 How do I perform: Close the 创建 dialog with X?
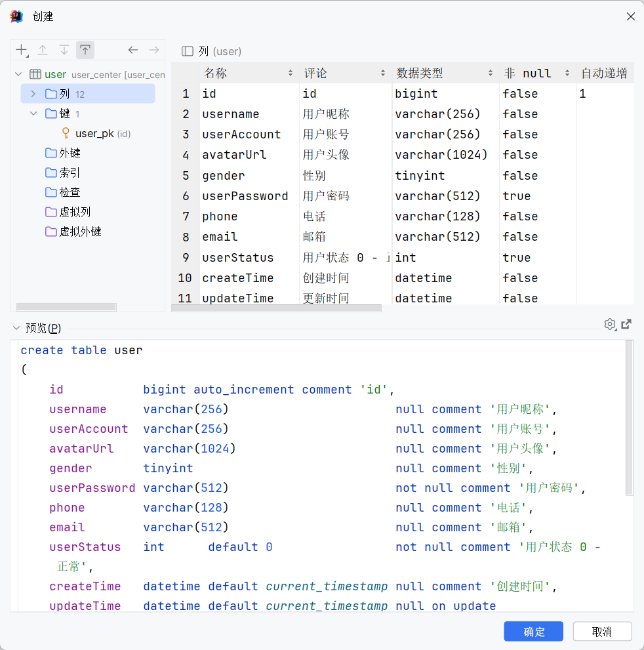click(x=631, y=16)
